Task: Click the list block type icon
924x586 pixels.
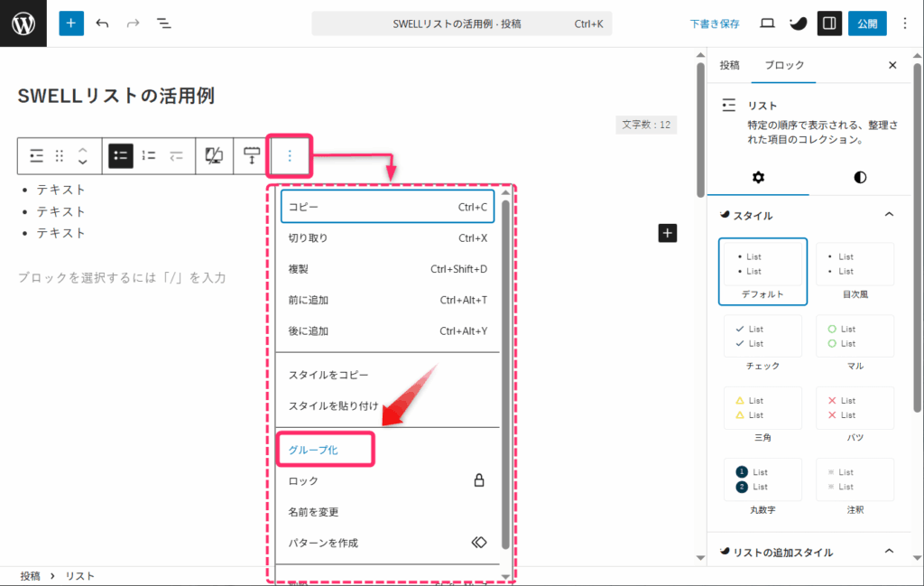Action: tap(36, 155)
